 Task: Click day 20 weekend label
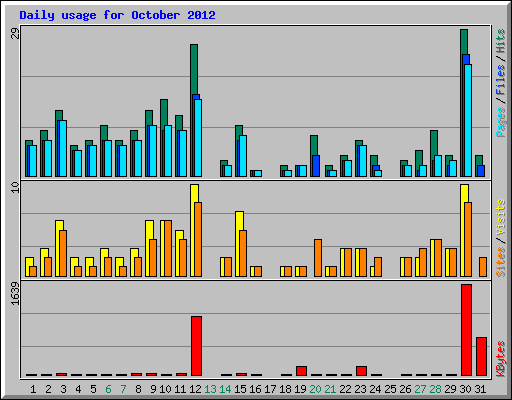[x=315, y=389]
